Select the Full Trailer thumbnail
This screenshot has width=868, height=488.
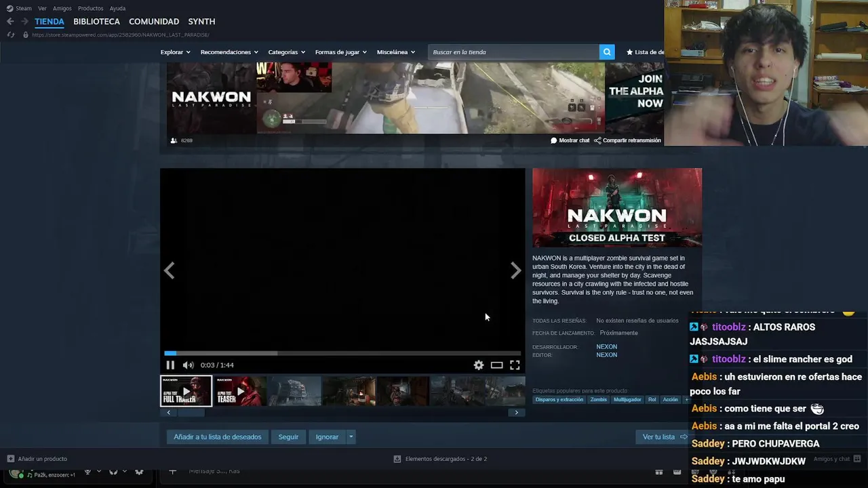[186, 391]
